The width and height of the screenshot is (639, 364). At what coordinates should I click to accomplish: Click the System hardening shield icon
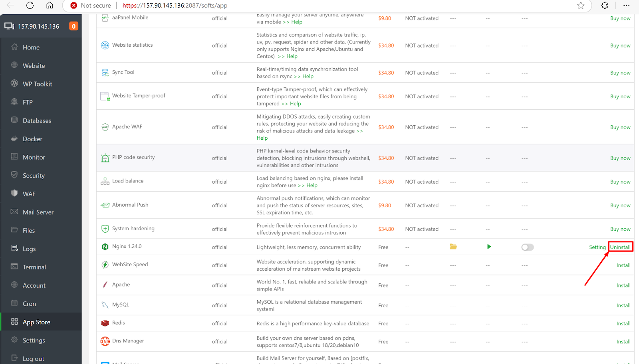pyautogui.click(x=105, y=229)
